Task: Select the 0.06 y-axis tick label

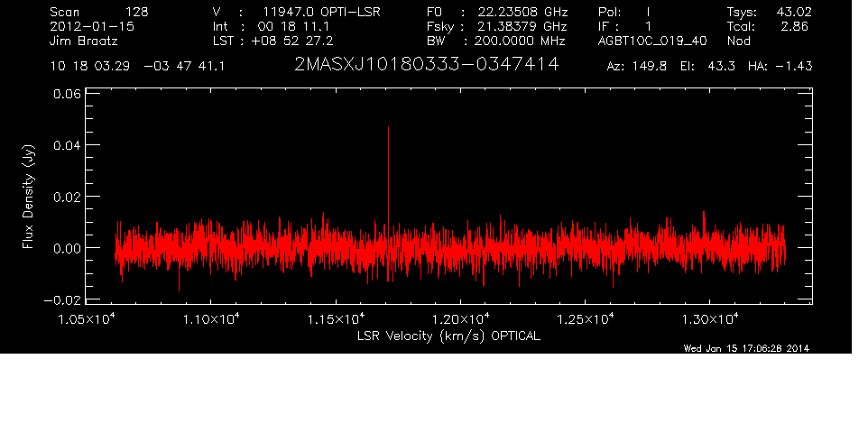Action: tap(67, 94)
